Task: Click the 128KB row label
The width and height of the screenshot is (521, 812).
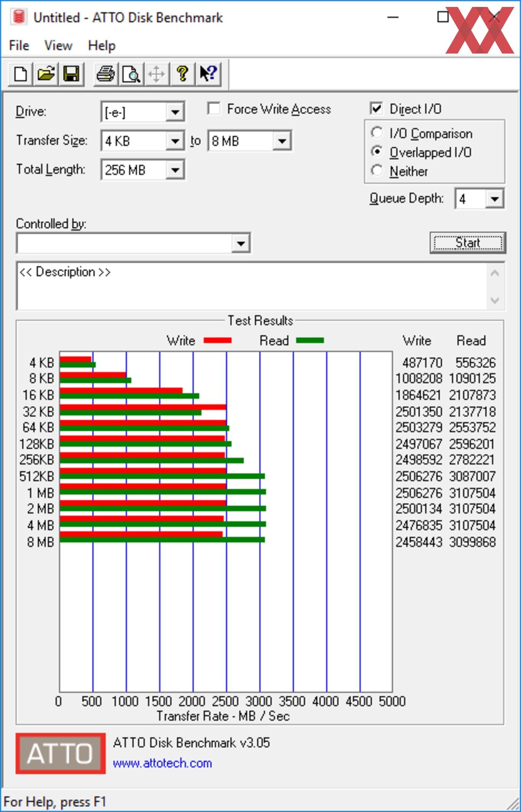Action: tap(37, 444)
